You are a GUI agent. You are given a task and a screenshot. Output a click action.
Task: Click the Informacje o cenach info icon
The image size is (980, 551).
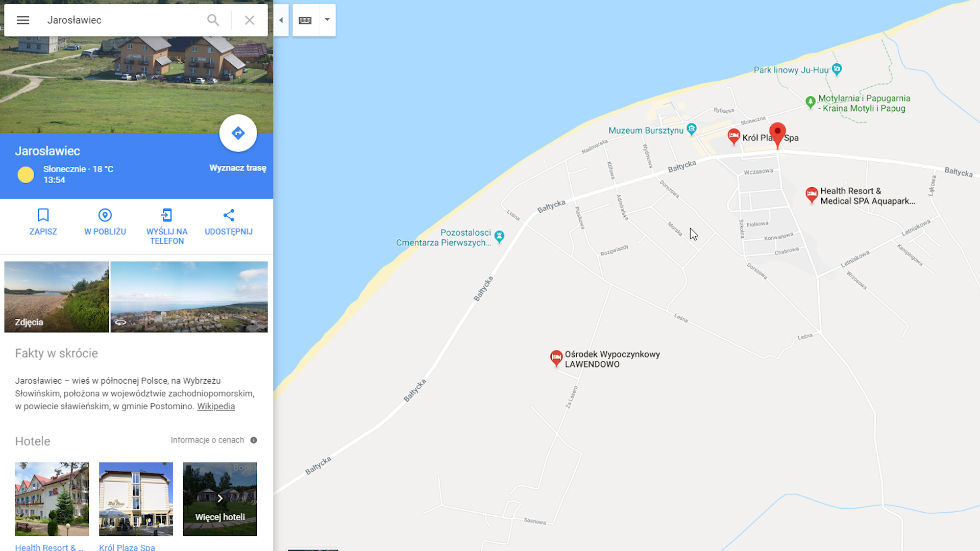254,440
